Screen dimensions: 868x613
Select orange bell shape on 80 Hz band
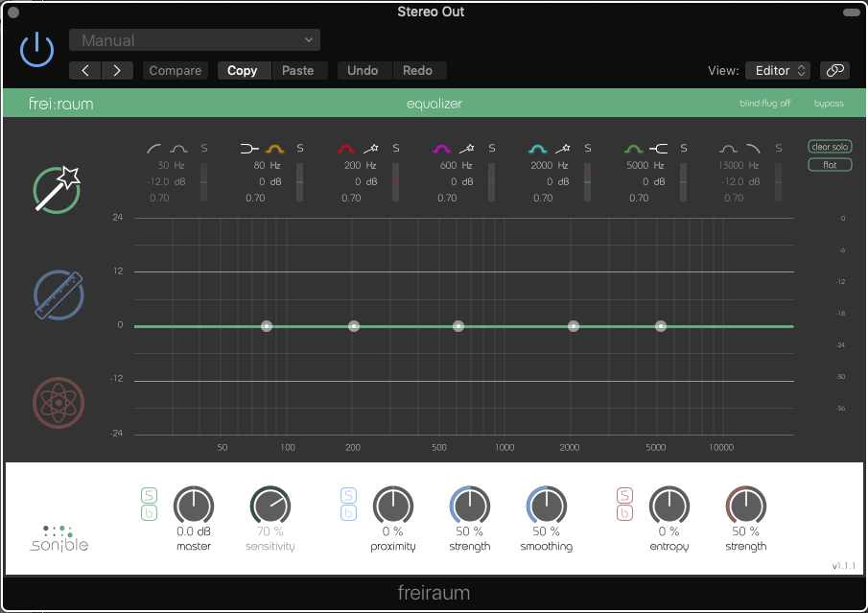(274, 148)
